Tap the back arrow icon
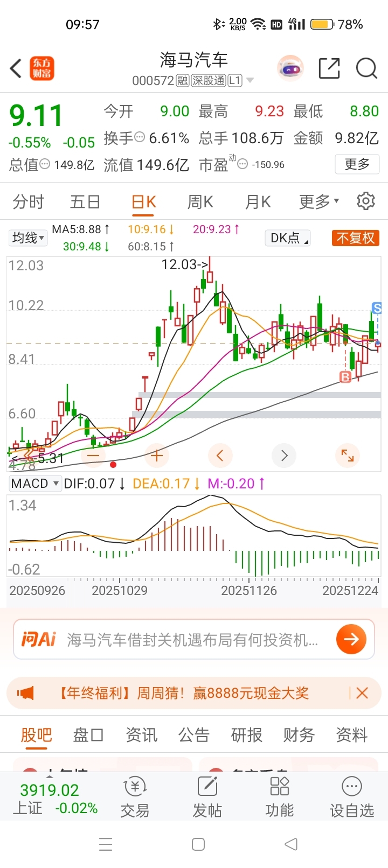This screenshot has width=388, height=868. tap(16, 69)
